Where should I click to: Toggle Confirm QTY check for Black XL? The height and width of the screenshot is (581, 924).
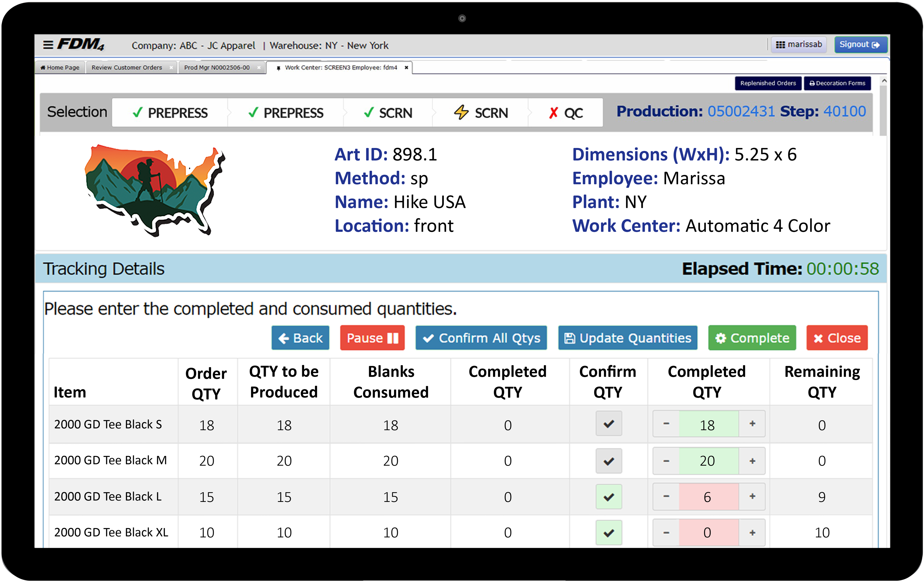coord(609,533)
